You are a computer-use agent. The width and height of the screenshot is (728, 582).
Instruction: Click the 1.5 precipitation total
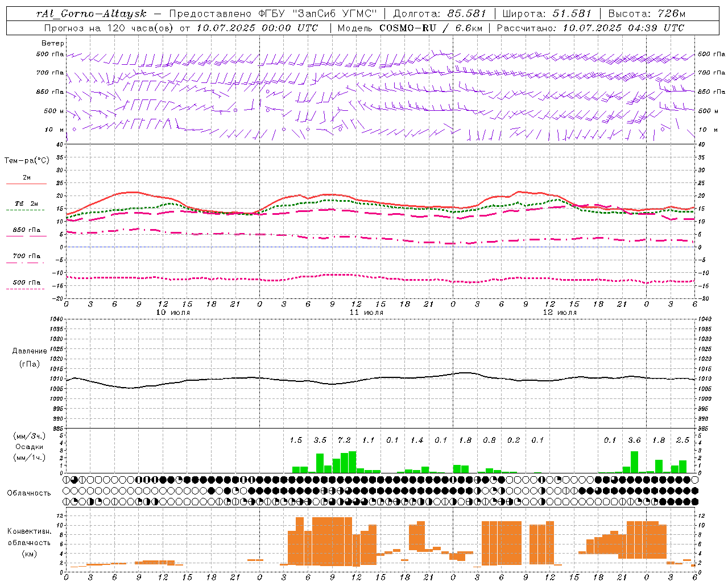click(x=296, y=440)
